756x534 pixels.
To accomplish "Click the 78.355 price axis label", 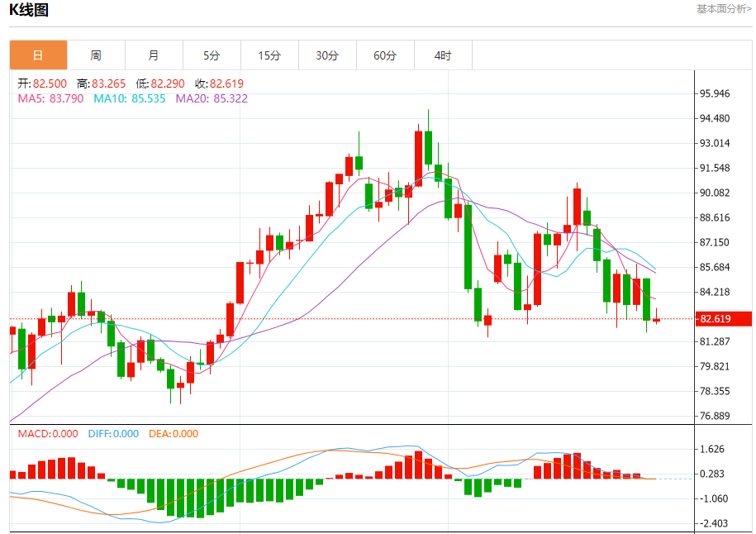I will click(x=715, y=391).
